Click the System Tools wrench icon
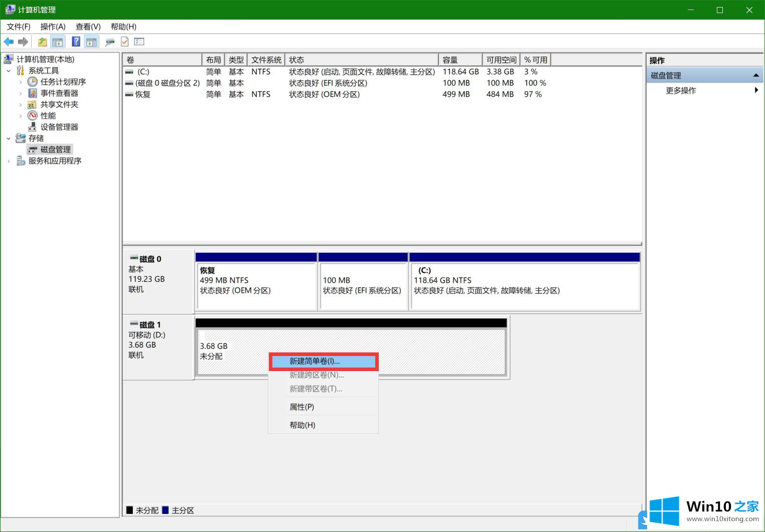This screenshot has width=765, height=532. pos(21,71)
